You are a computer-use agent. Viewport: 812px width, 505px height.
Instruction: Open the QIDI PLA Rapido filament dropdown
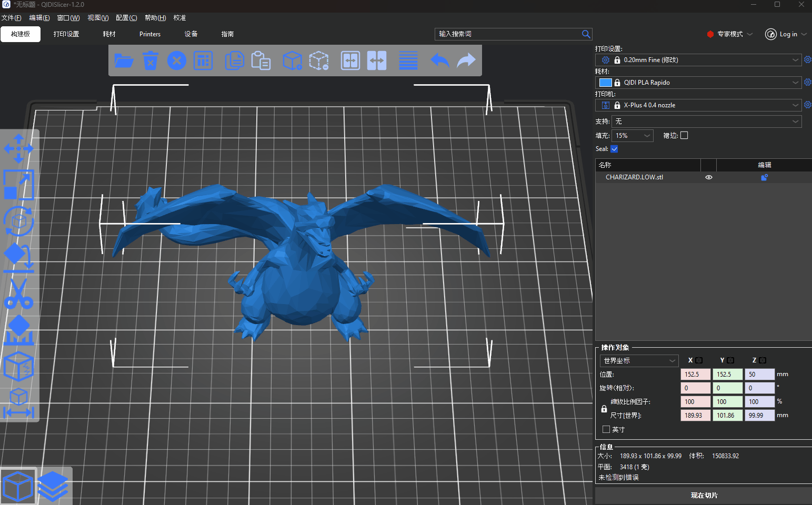tap(698, 83)
